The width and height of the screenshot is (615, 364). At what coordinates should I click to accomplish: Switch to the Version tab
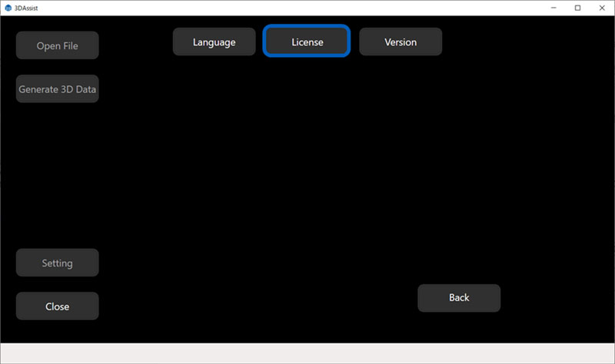click(x=401, y=42)
